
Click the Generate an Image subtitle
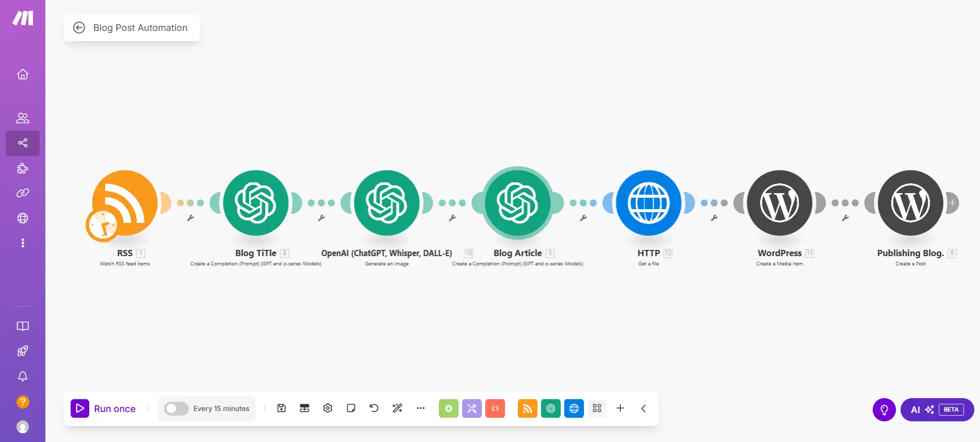click(x=387, y=264)
